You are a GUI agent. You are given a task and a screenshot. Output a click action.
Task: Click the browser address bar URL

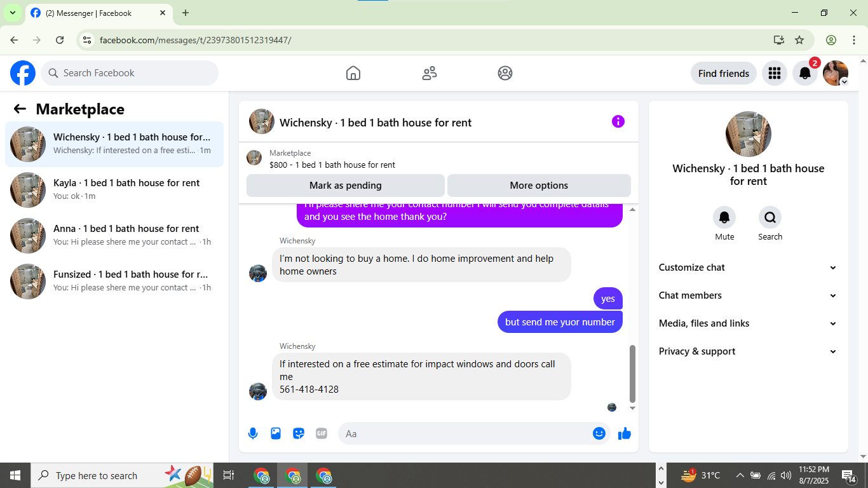click(x=196, y=40)
